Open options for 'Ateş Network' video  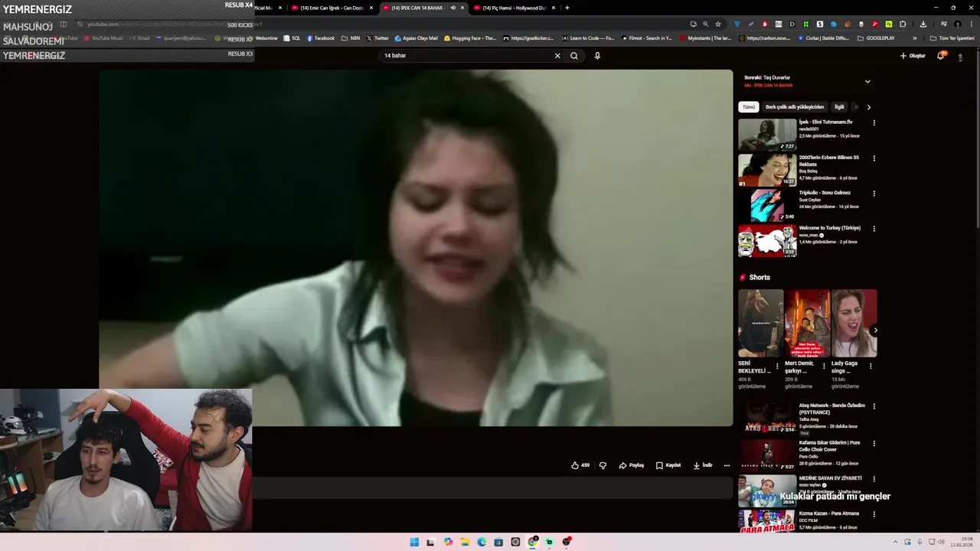point(874,406)
